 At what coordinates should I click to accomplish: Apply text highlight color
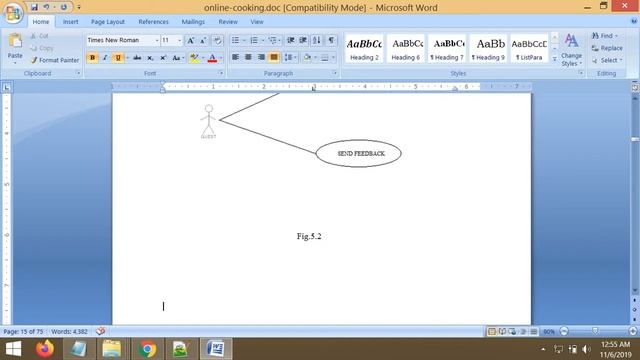pyautogui.click(x=195, y=58)
